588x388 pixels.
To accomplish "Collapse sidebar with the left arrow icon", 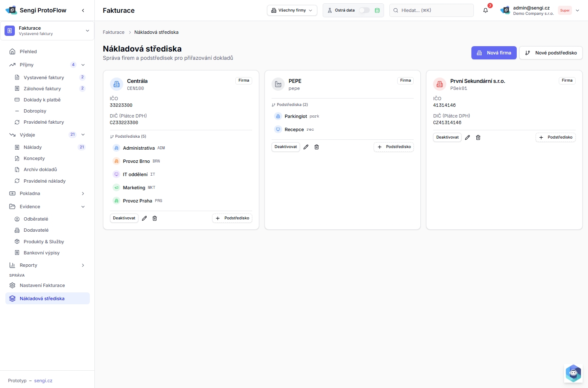I will (83, 10).
